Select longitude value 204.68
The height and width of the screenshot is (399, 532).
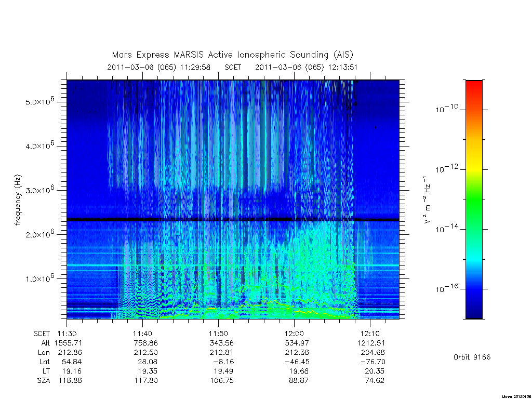pos(373,353)
